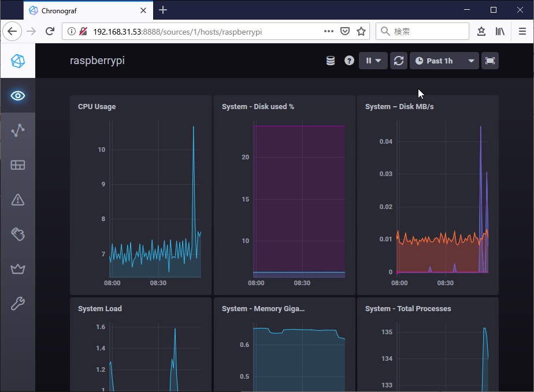Click the search box with 検索 placeholder

click(x=422, y=31)
